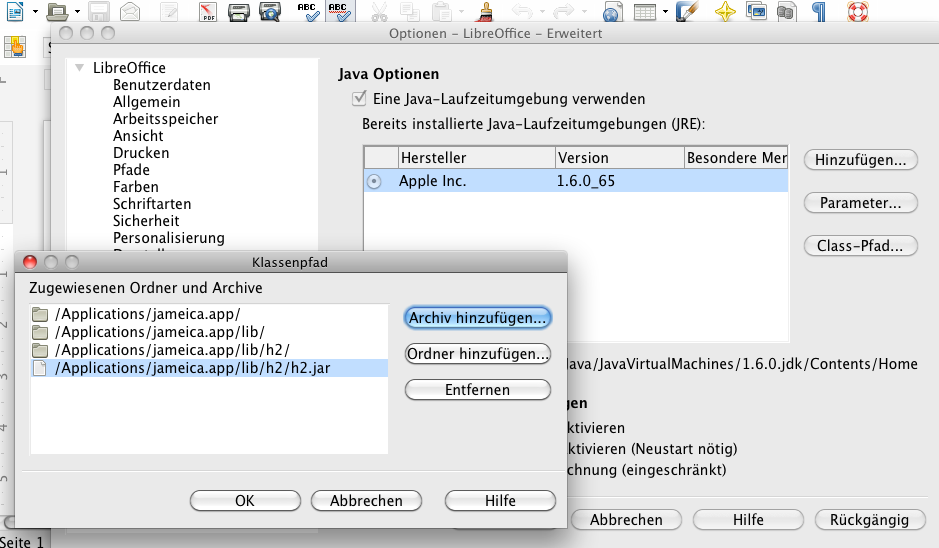This screenshot has height=548, width=939.
Task: Click the Data sources icon
Action: pyautogui.click(x=786, y=11)
